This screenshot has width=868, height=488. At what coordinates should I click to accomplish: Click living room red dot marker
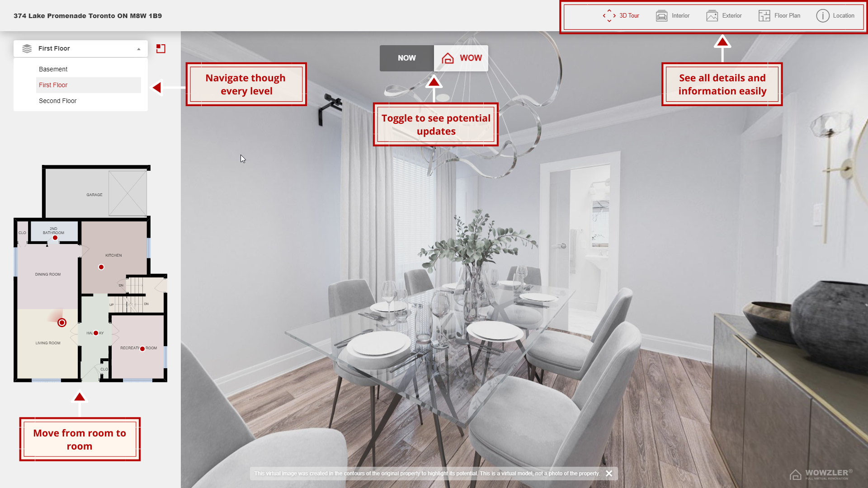(62, 322)
